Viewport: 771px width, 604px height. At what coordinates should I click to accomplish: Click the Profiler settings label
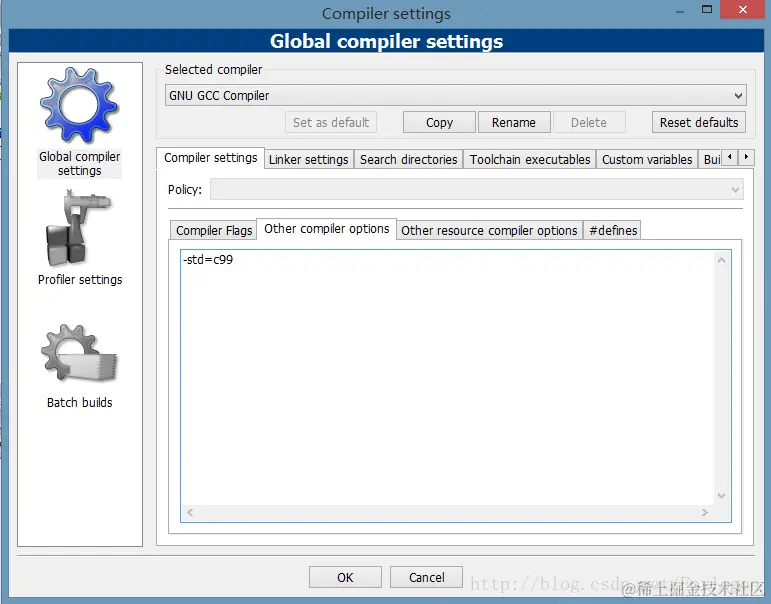click(x=80, y=279)
